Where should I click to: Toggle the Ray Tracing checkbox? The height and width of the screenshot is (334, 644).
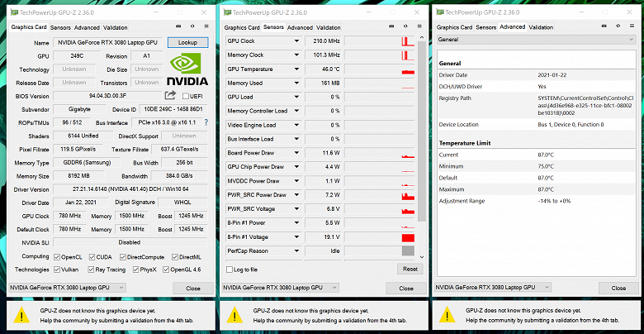91,270
